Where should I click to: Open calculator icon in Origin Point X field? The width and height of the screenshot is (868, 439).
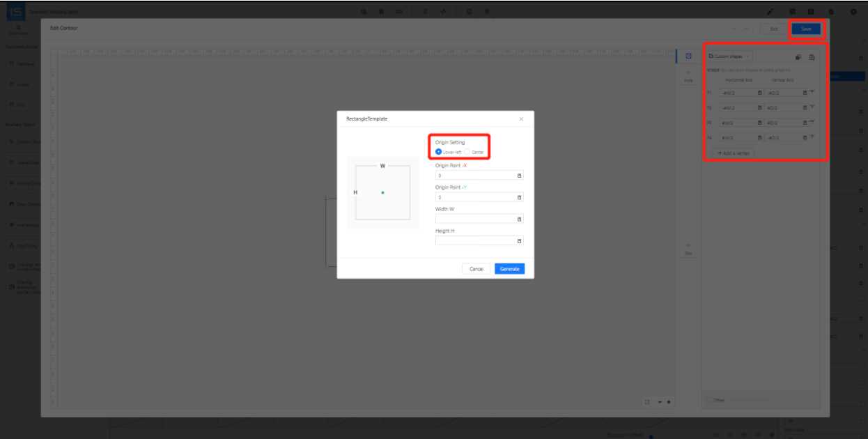[x=519, y=176]
